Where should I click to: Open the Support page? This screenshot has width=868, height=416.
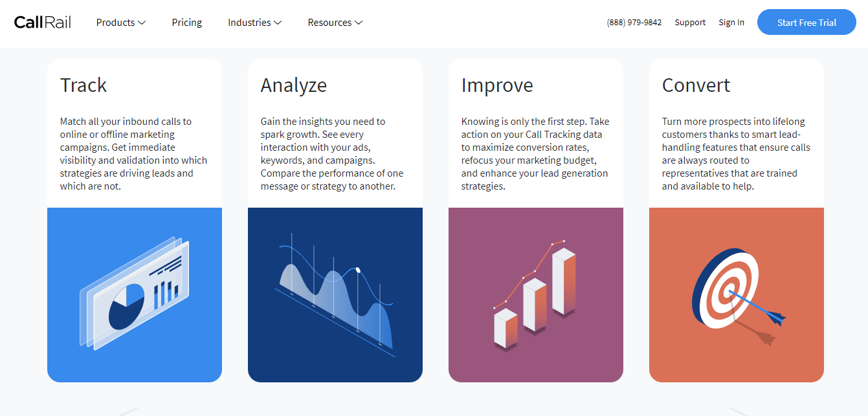coord(690,23)
